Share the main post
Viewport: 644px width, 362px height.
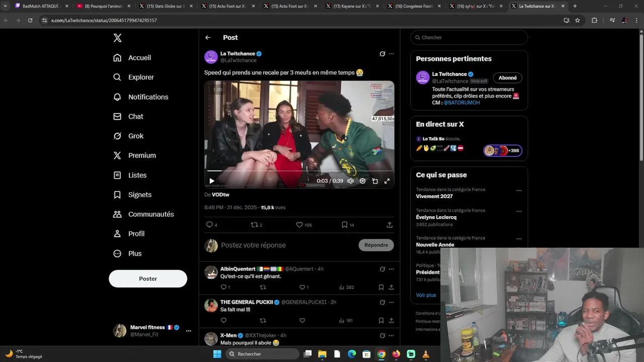[x=389, y=225]
